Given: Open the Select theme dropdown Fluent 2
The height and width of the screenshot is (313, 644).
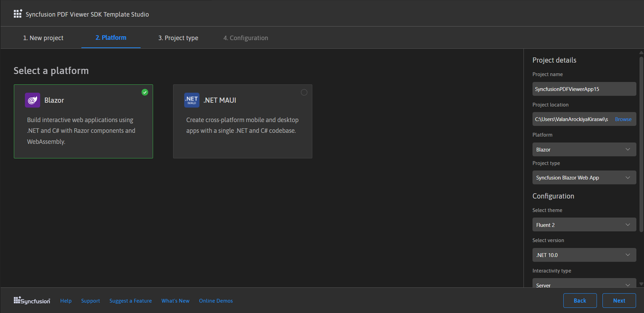Looking at the screenshot, I should [x=584, y=225].
